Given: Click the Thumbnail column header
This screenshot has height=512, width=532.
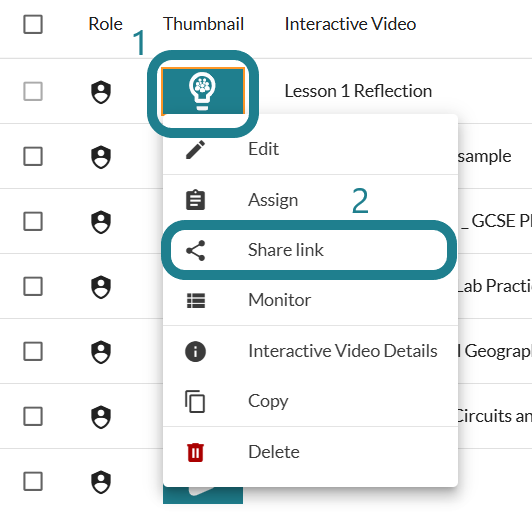Looking at the screenshot, I should (x=204, y=24).
